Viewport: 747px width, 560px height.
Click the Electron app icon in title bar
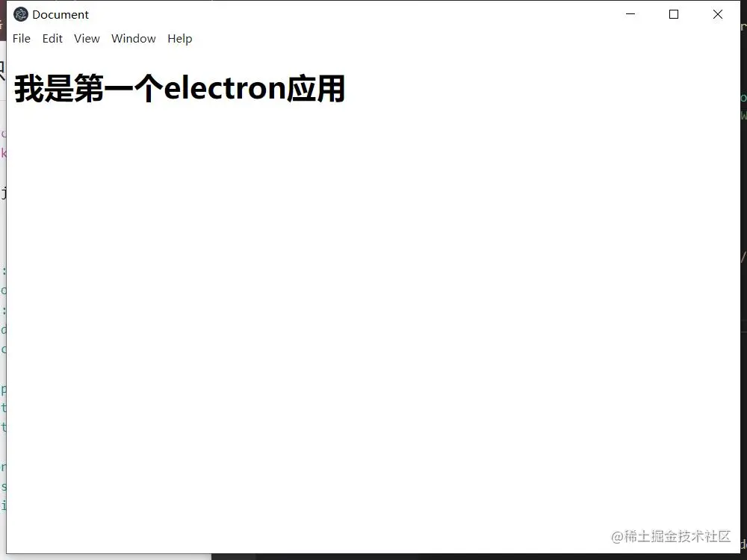(x=20, y=15)
